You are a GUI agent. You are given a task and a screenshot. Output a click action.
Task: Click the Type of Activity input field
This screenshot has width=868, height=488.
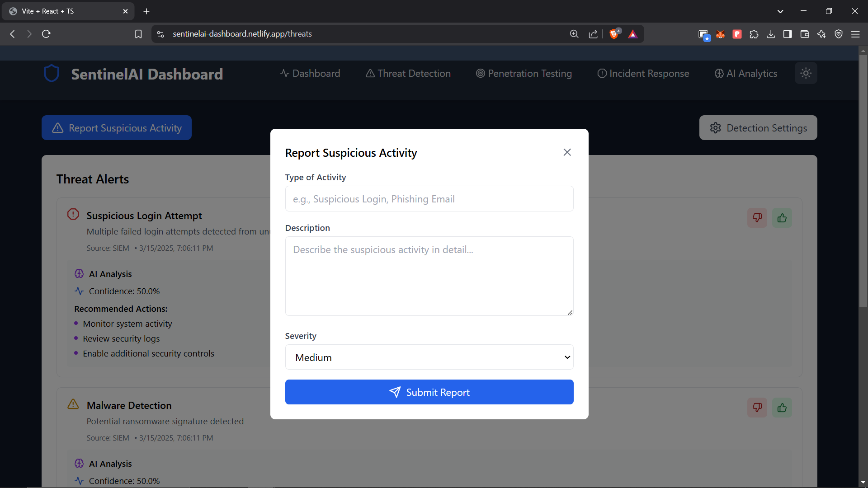click(429, 198)
